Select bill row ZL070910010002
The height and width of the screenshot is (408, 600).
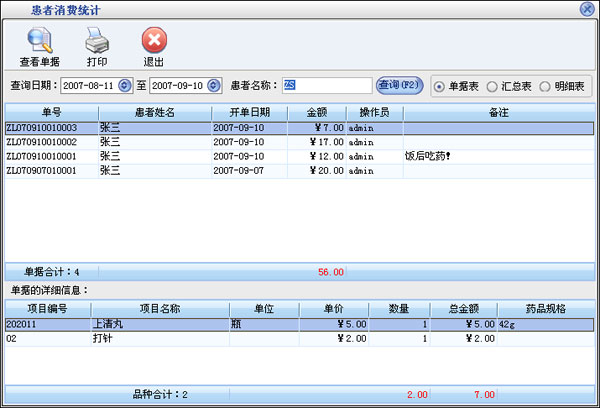tap(50, 142)
